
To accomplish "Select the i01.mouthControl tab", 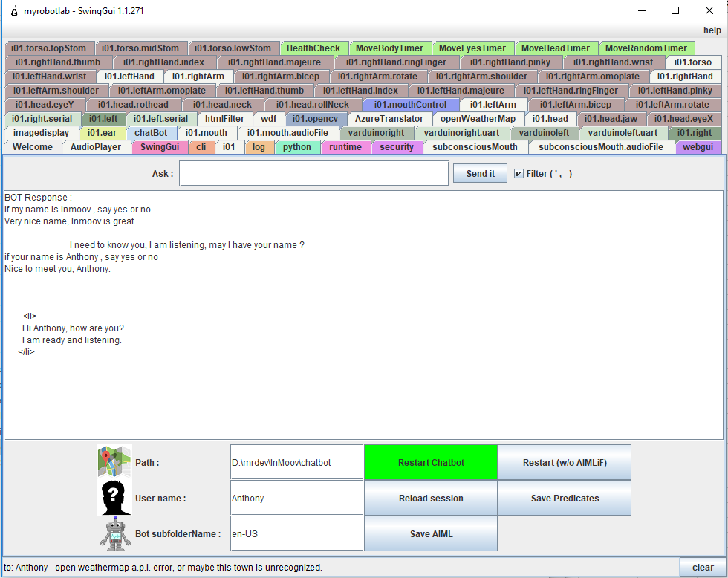I will coord(411,104).
